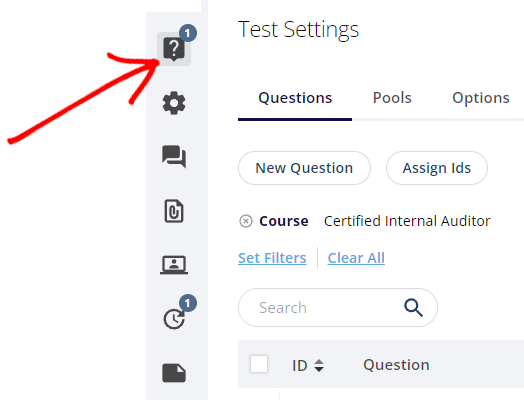
Task: Open the laptop with person proctoring icon
Action: [174, 265]
